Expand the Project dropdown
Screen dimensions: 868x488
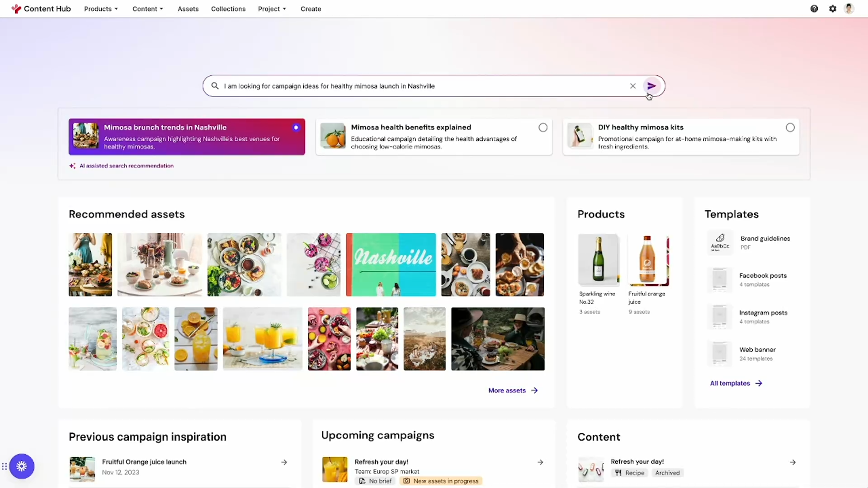point(271,9)
